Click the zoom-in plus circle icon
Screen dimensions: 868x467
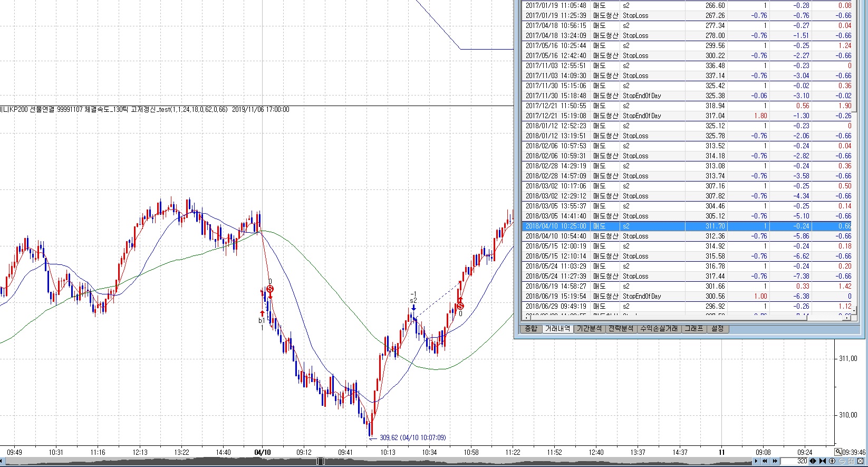click(x=832, y=461)
